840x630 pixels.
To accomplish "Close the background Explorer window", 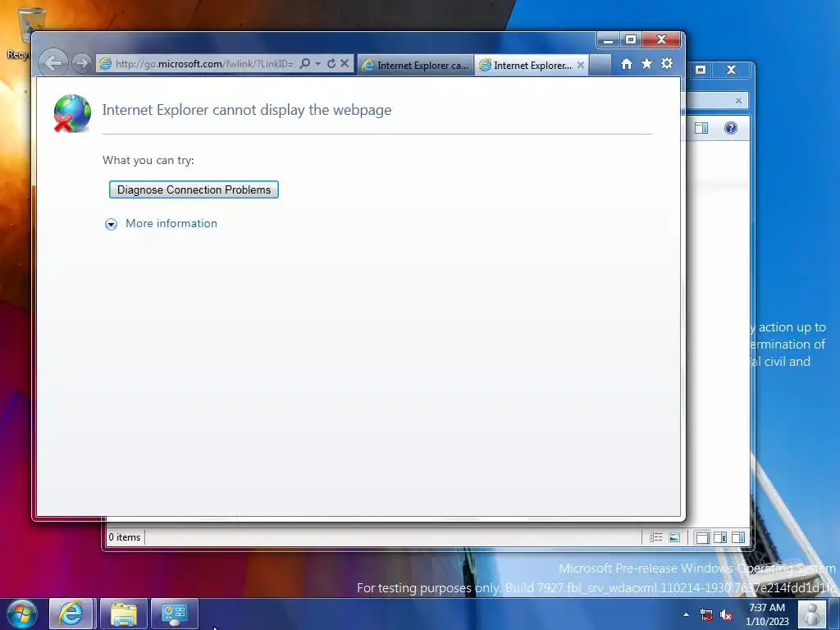I will pos(731,70).
